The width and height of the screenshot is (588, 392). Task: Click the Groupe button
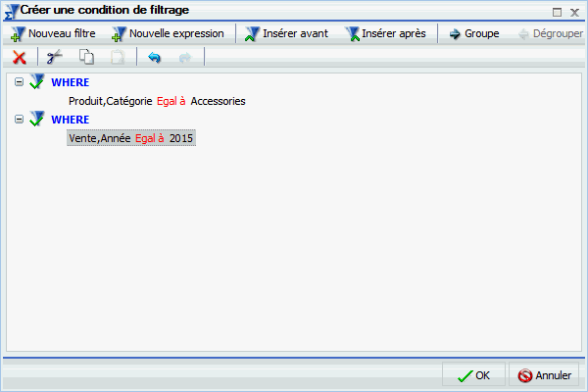[474, 33]
